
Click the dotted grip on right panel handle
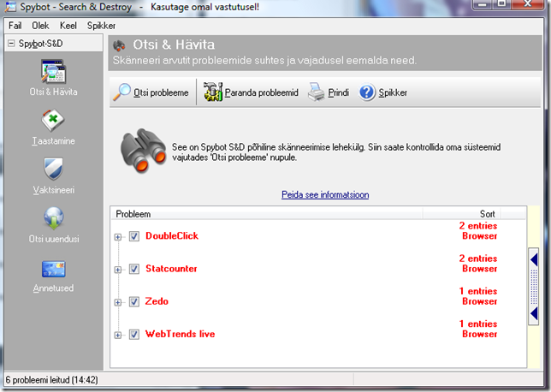click(x=534, y=287)
